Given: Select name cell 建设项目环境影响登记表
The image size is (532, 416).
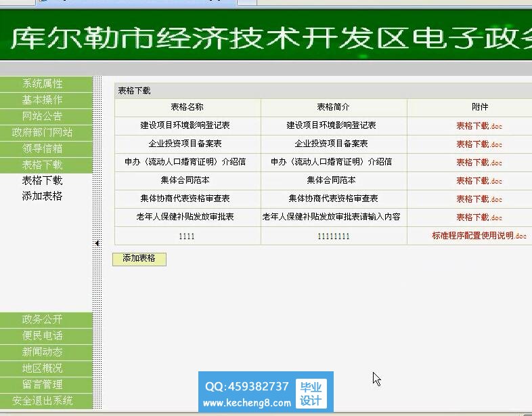Looking at the screenshot, I should (x=187, y=125).
